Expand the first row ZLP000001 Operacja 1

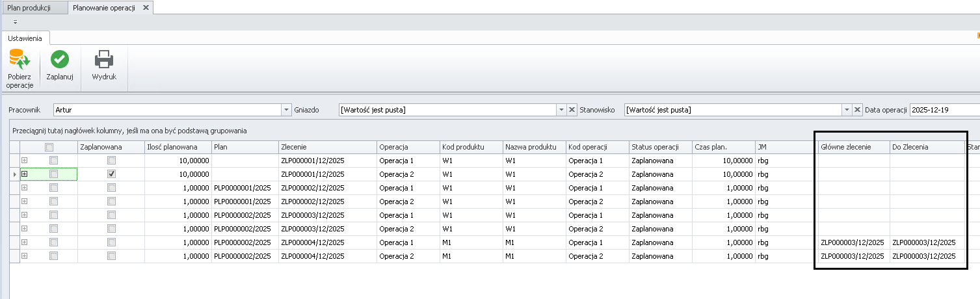25,160
